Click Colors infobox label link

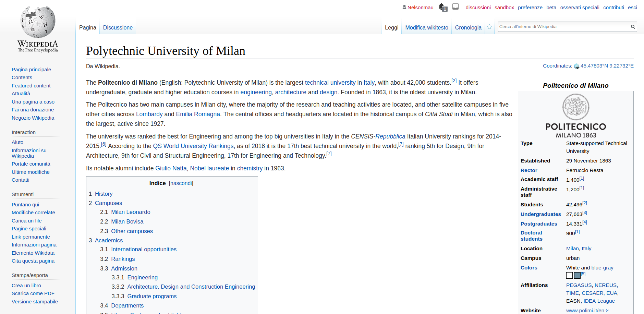(529, 268)
